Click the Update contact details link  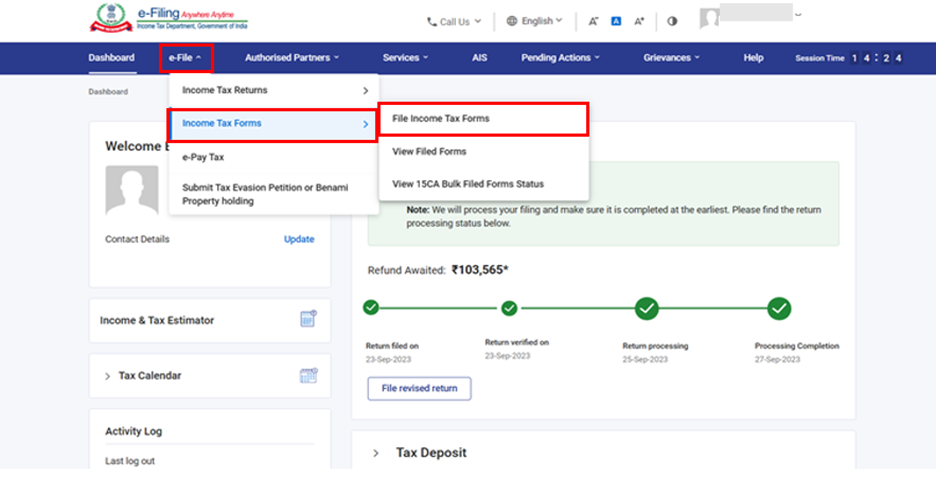coord(299,239)
